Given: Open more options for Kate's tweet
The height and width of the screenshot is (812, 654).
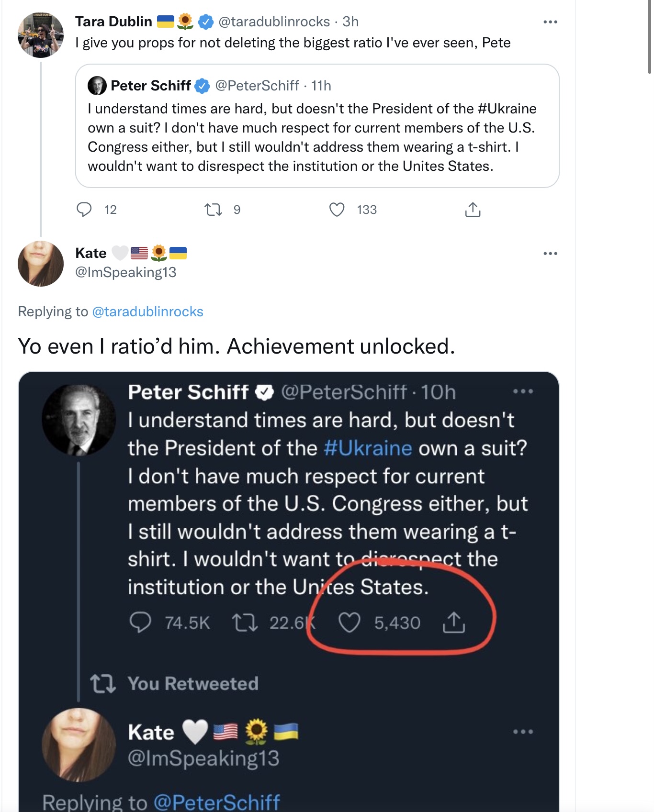Looking at the screenshot, I should point(550,254).
